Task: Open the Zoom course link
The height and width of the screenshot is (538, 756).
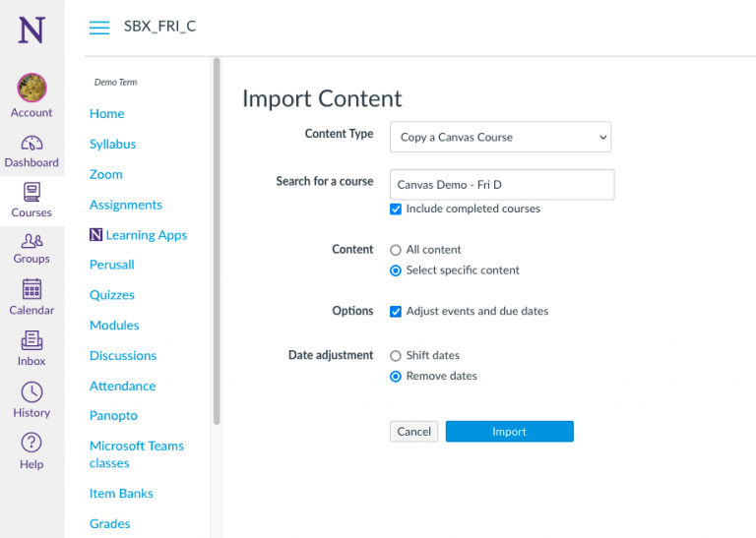Action: [106, 174]
